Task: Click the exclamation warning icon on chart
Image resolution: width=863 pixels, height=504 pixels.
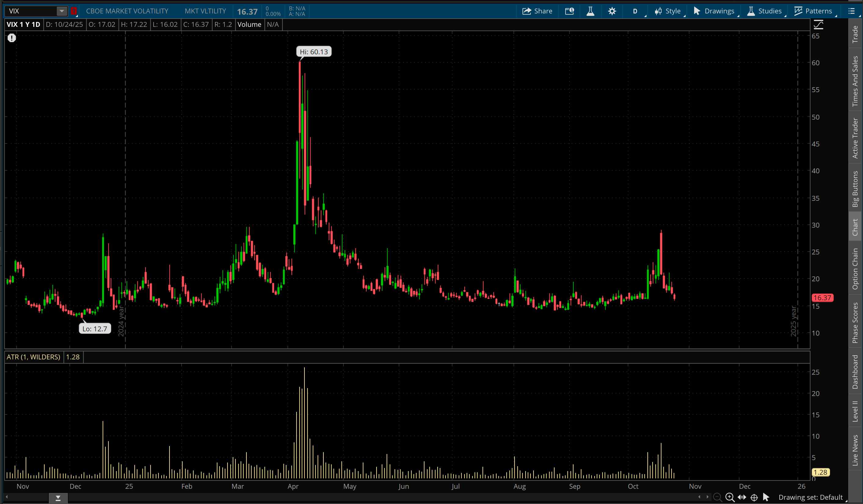Action: (12, 38)
